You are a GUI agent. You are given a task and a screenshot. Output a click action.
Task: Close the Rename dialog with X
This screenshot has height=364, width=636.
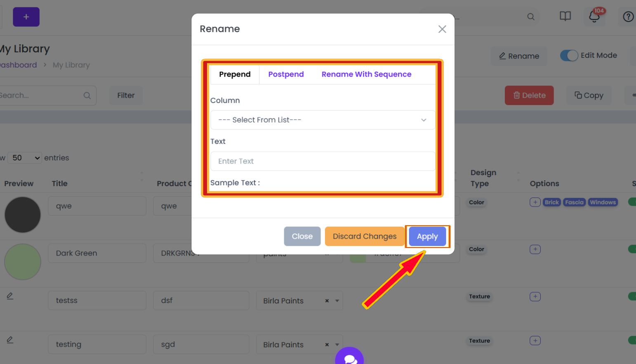(x=442, y=29)
